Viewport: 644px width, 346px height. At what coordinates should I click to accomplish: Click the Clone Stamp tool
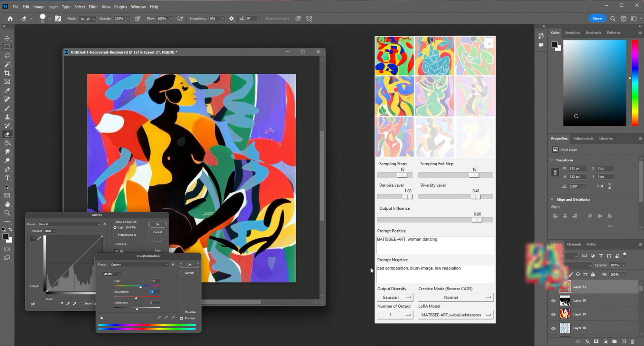[7, 117]
